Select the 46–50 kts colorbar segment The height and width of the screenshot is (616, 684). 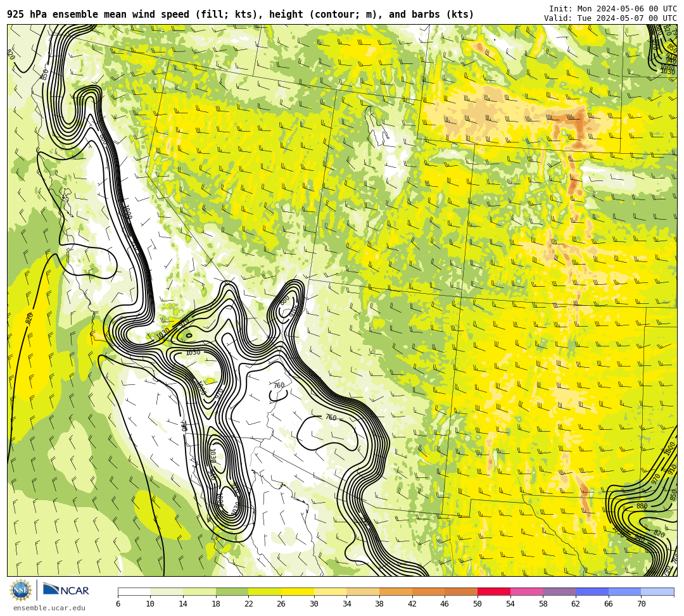click(x=461, y=592)
